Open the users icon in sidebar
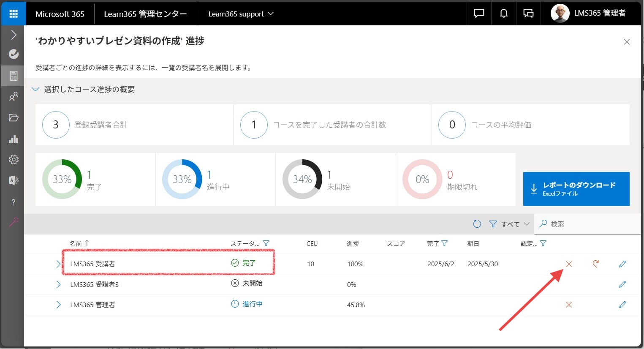 coord(14,97)
